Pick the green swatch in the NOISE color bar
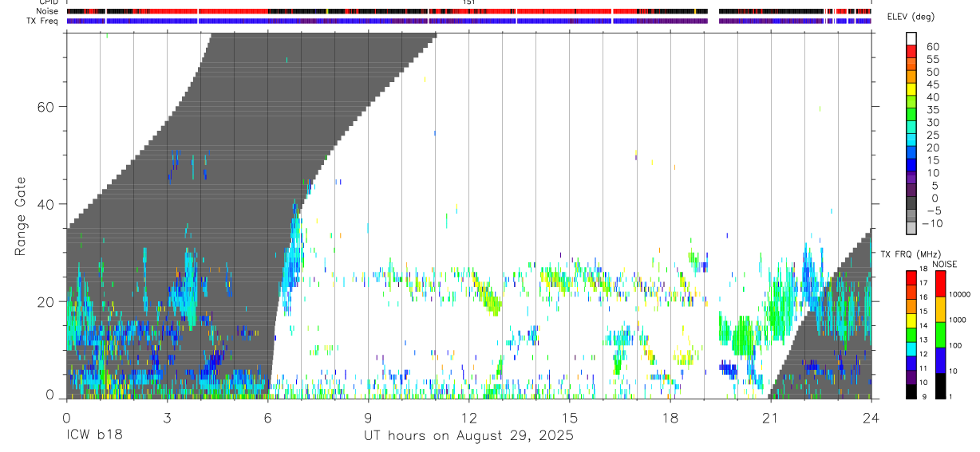The image size is (980, 452). coord(939,335)
